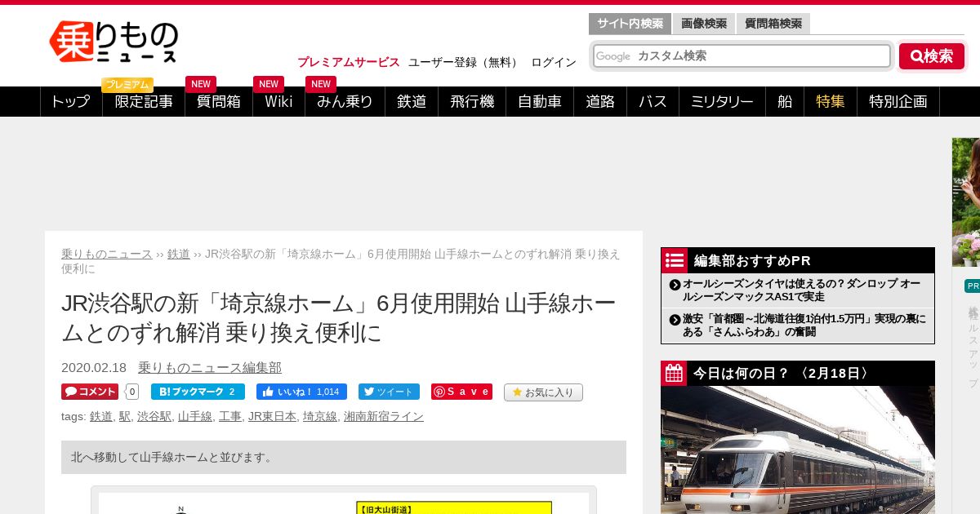
Task: Go to トップ in navigation bar
Action: pos(71,101)
